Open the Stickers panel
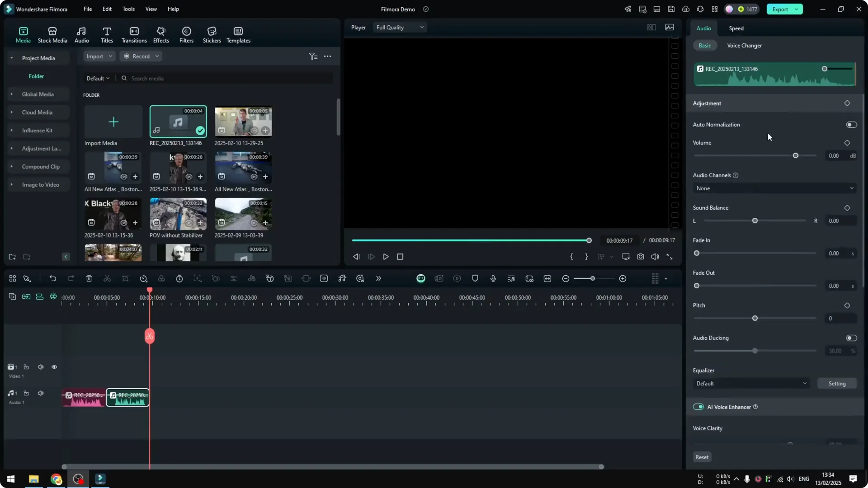Screen dimensions: 868x488 tap(211, 34)
